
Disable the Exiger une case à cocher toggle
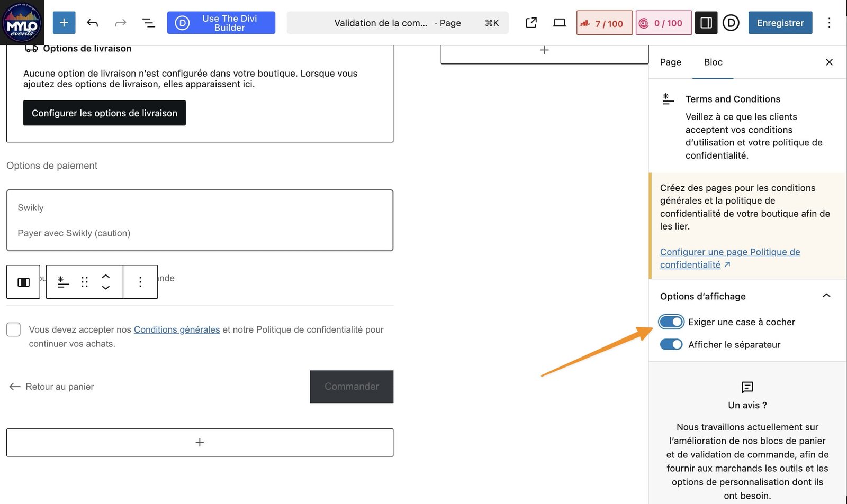pos(671,322)
